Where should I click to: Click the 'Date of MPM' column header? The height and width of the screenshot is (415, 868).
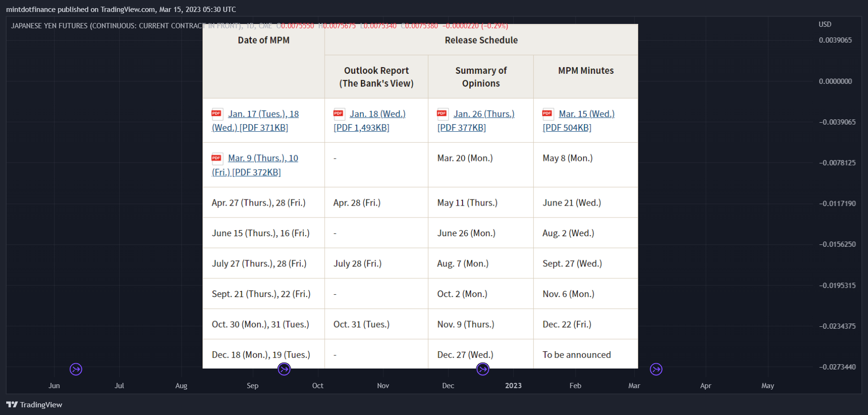point(264,40)
